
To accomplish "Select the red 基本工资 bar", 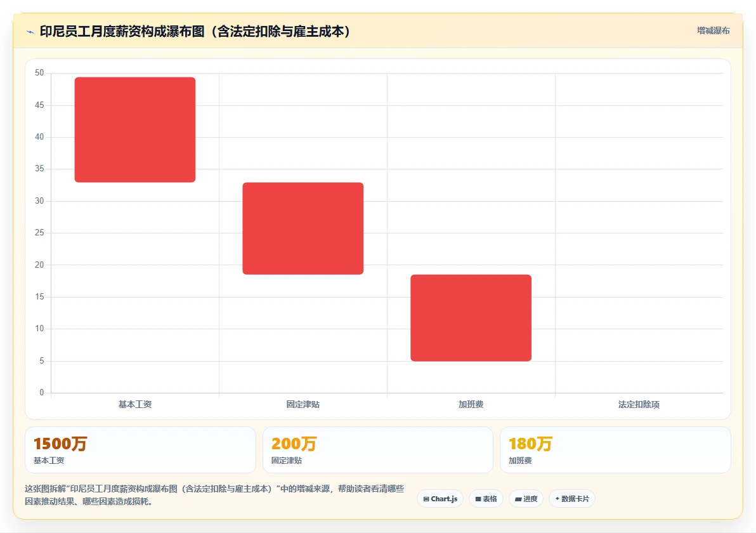I will [x=135, y=129].
